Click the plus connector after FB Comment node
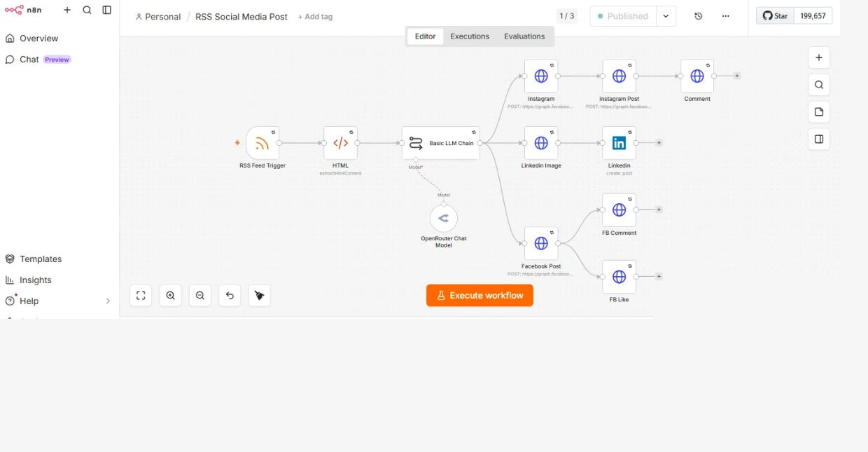The height and width of the screenshot is (452, 868). (x=659, y=210)
